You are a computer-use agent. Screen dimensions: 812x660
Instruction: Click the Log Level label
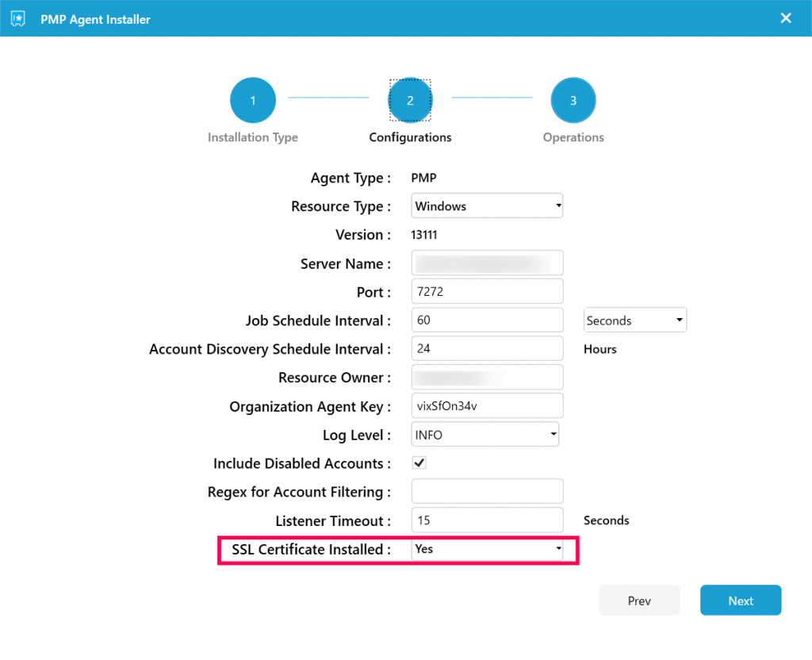357,435
